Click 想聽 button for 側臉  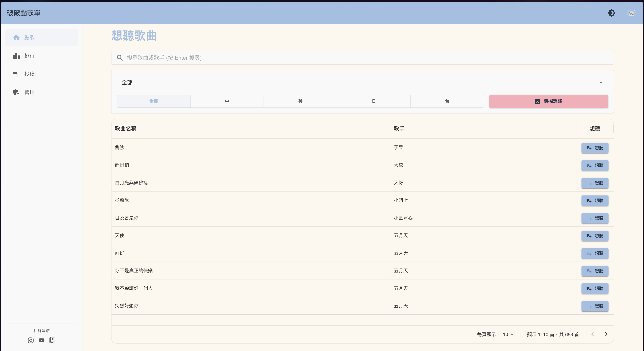(x=595, y=148)
